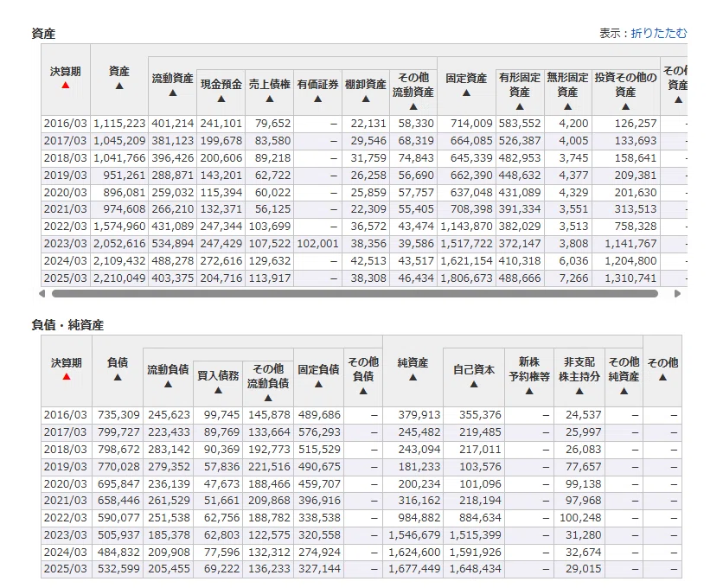The height and width of the screenshot is (588, 723).
Task: Click the scrollbar left arrow
Action: [42, 294]
